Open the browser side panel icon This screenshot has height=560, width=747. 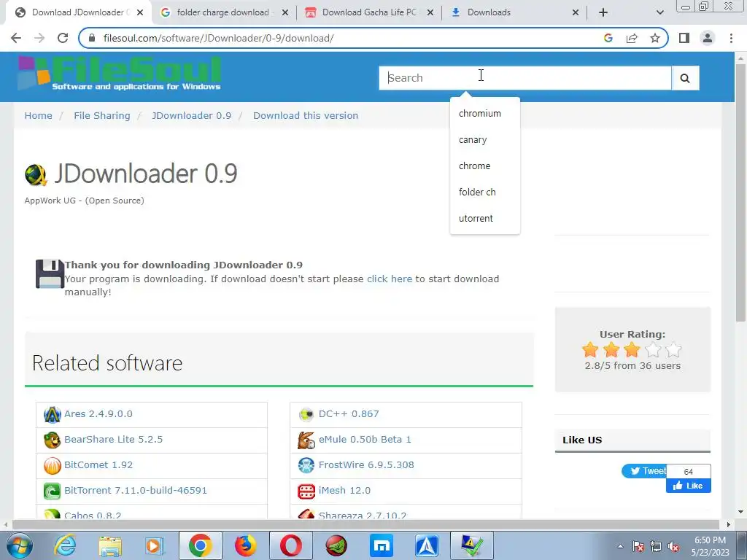[x=684, y=38]
